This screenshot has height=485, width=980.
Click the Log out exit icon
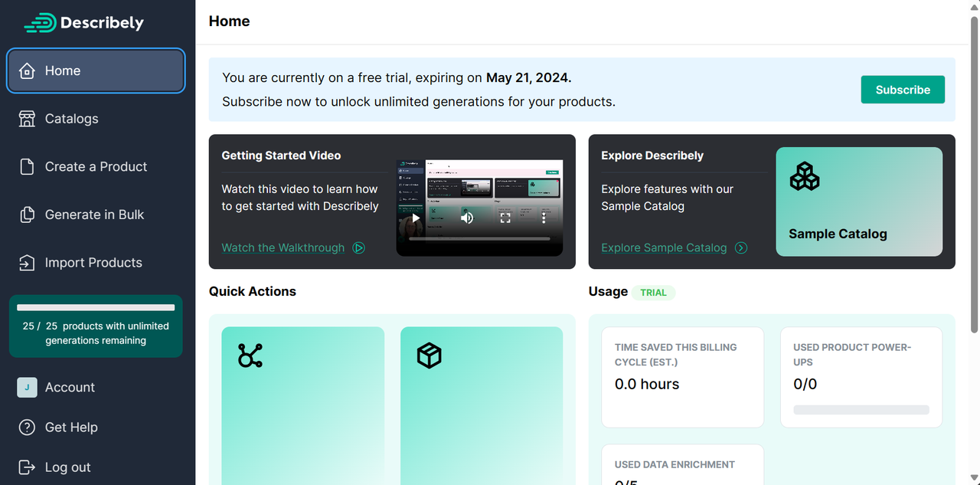[27, 467]
